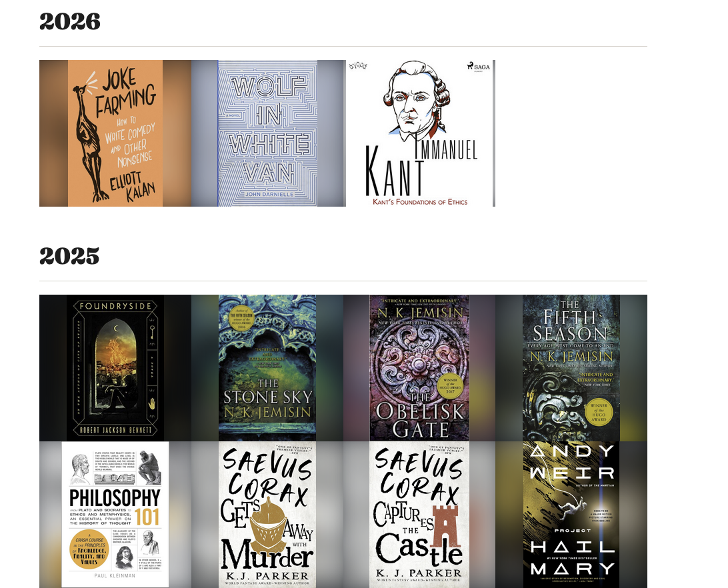Click the Philosophy 101 book cover
The image size is (728, 588).
click(x=115, y=515)
